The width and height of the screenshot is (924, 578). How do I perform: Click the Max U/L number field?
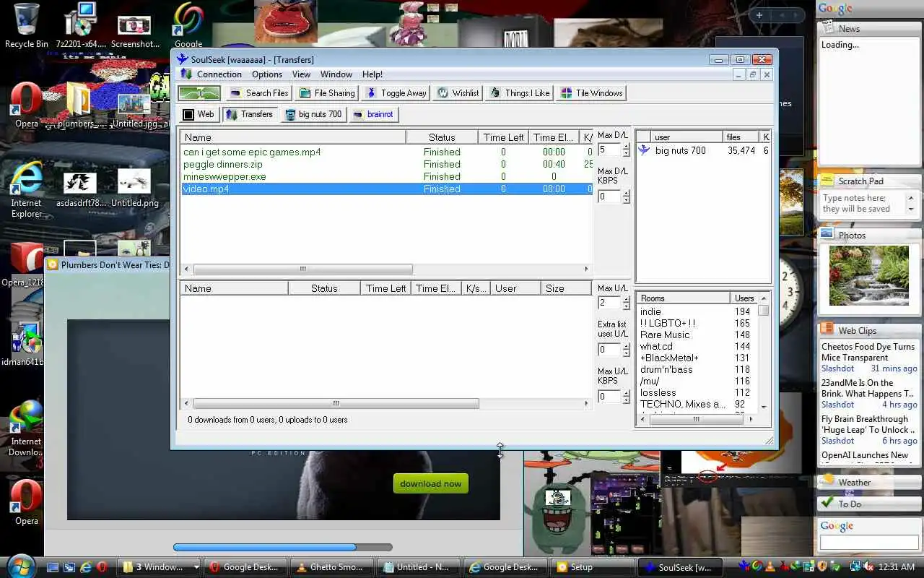tap(609, 303)
